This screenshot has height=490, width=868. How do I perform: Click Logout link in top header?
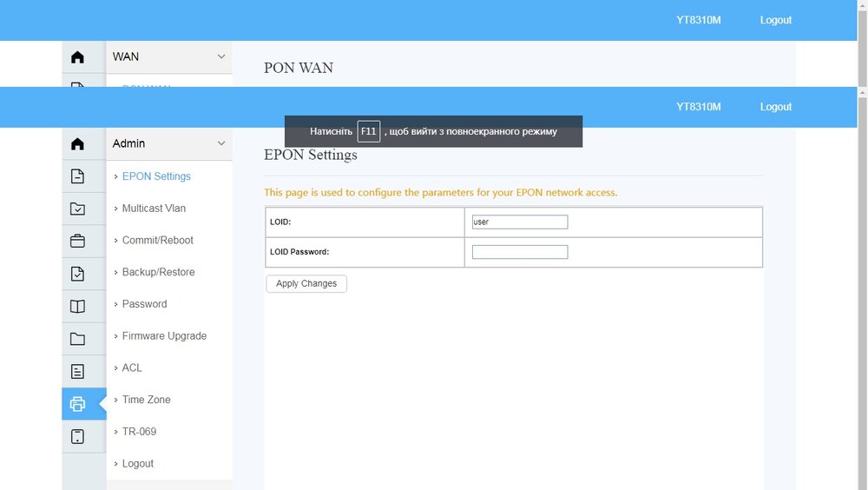775,107
